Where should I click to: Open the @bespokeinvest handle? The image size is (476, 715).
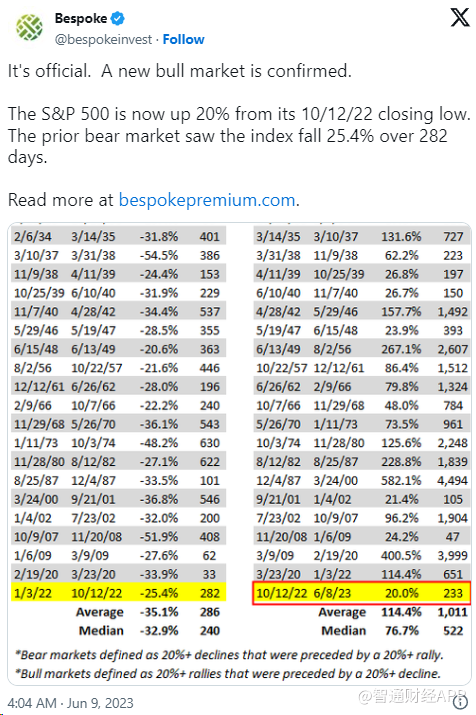click(103, 40)
